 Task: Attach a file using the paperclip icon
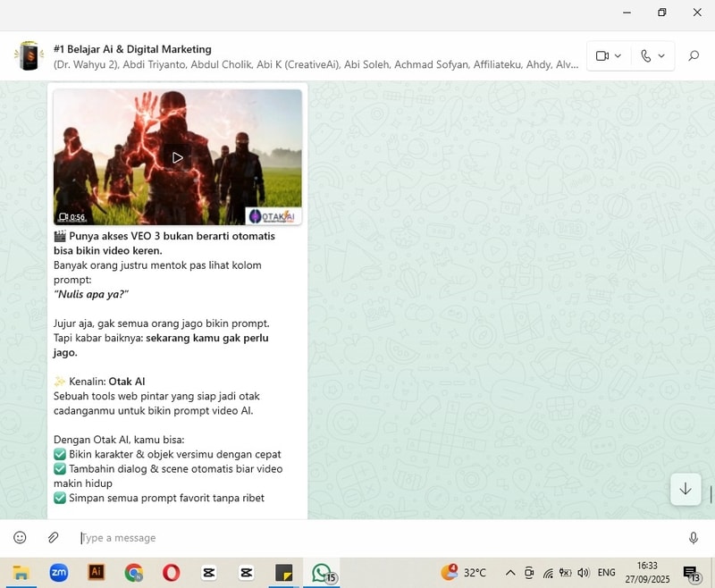click(x=53, y=538)
